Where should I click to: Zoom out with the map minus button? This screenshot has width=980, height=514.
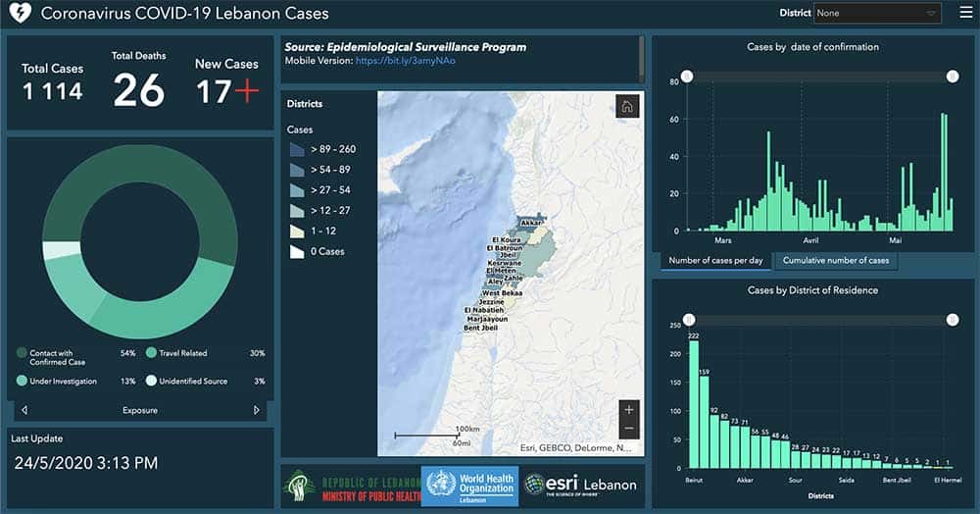coord(629,429)
